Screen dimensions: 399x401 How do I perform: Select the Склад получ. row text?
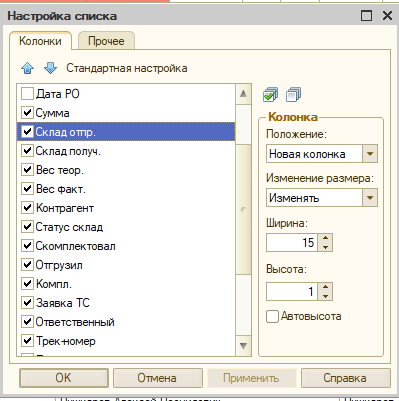68,151
